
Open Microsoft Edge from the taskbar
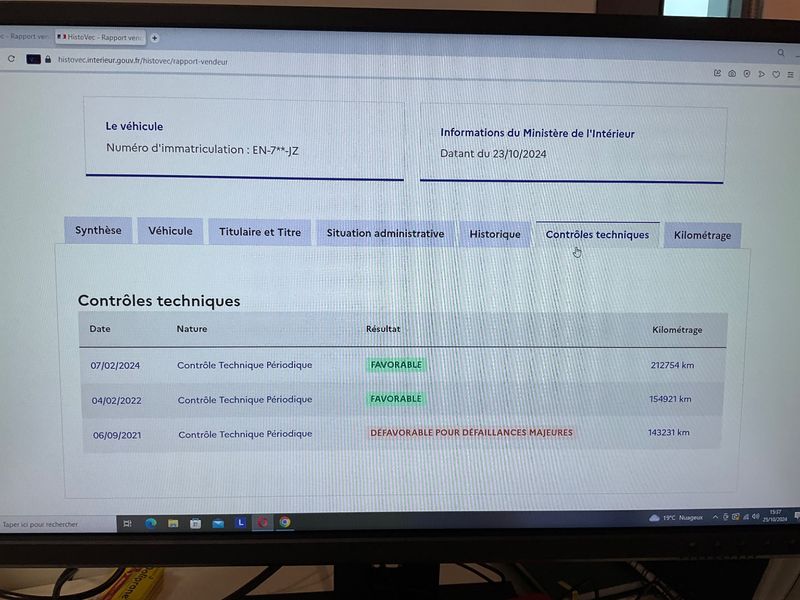click(x=151, y=523)
